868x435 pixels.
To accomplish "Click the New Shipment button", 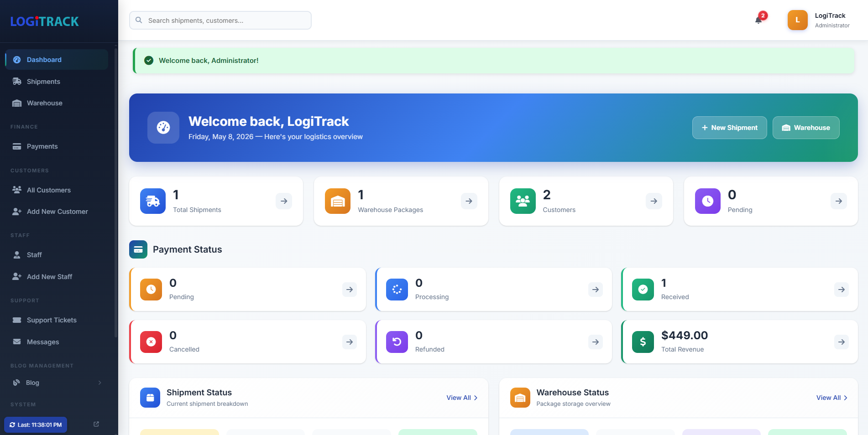I will pyautogui.click(x=729, y=128).
